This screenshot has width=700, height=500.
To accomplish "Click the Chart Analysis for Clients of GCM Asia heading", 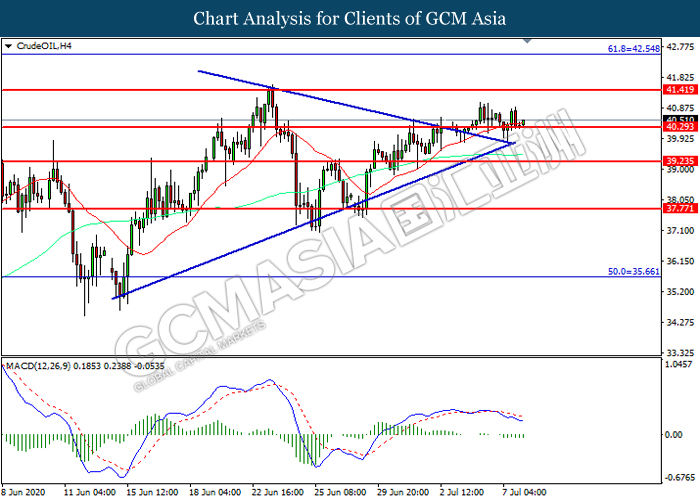I will [350, 18].
